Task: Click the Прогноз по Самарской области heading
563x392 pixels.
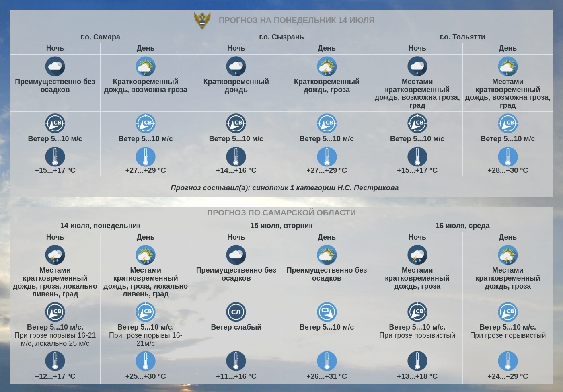Action: 281,213
